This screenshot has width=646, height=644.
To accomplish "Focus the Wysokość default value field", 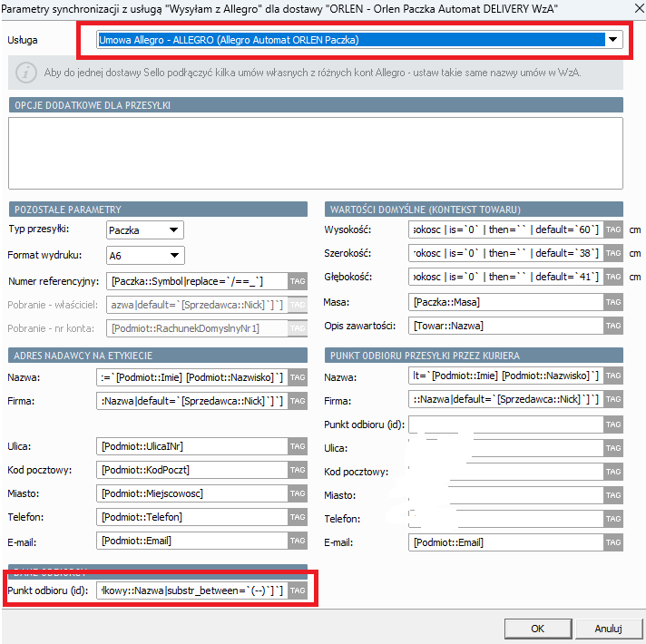I will point(506,229).
